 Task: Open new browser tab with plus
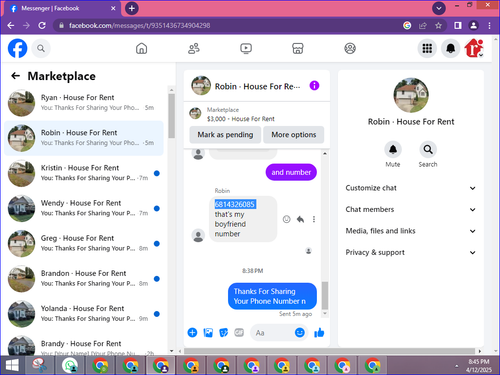point(132,8)
